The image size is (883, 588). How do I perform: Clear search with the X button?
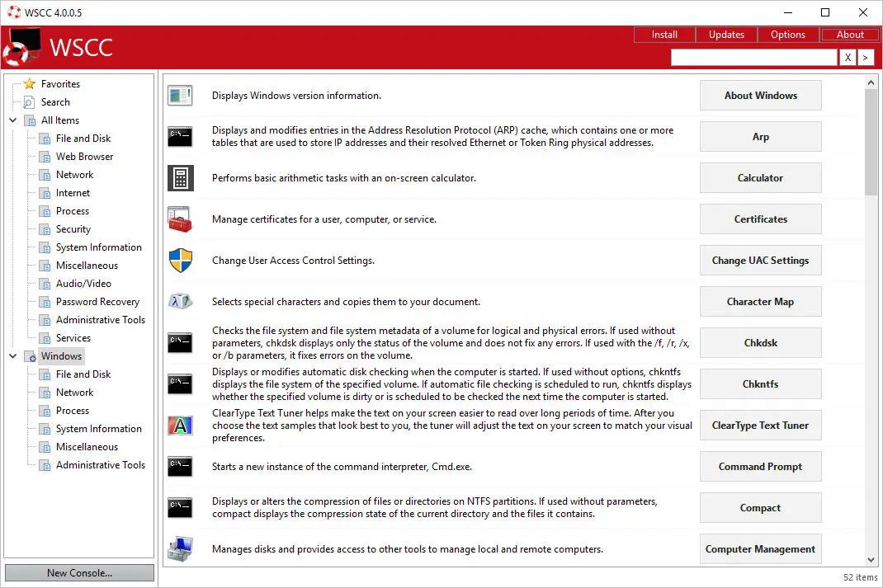[x=848, y=58]
